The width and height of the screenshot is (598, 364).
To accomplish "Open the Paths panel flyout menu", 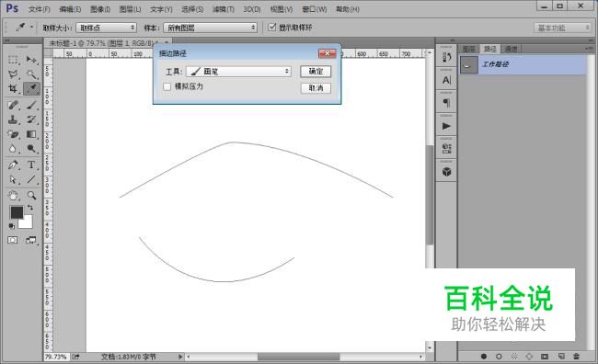I will [x=588, y=49].
